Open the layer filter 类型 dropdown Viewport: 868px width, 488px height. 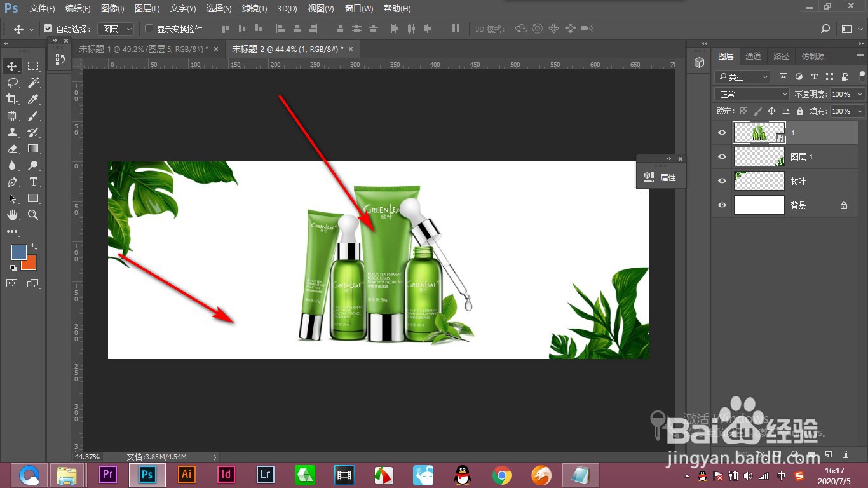pos(743,76)
